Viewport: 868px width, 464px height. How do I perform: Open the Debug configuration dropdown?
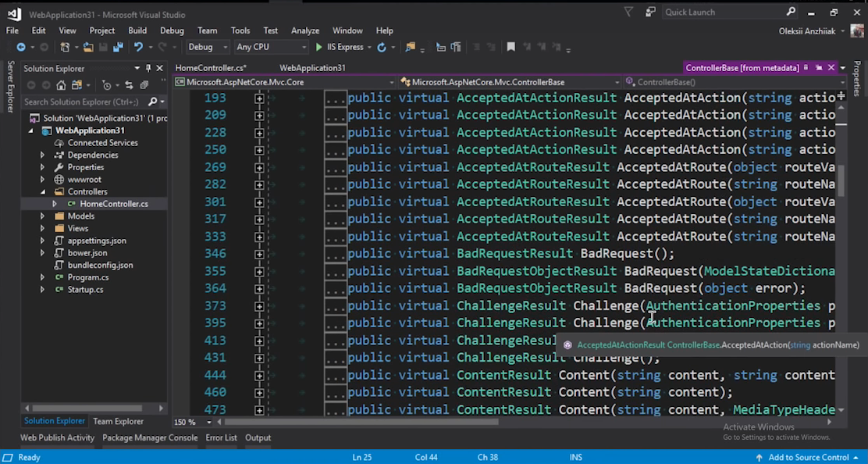pos(208,48)
